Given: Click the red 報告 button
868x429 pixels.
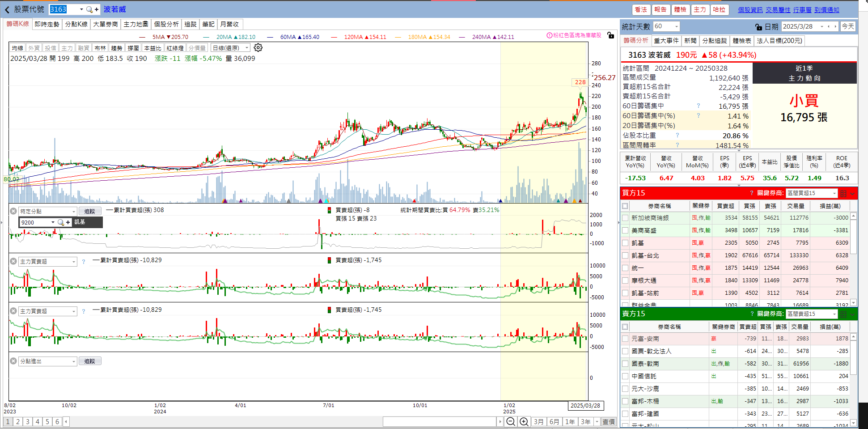Looking at the screenshot, I should click(x=661, y=10).
